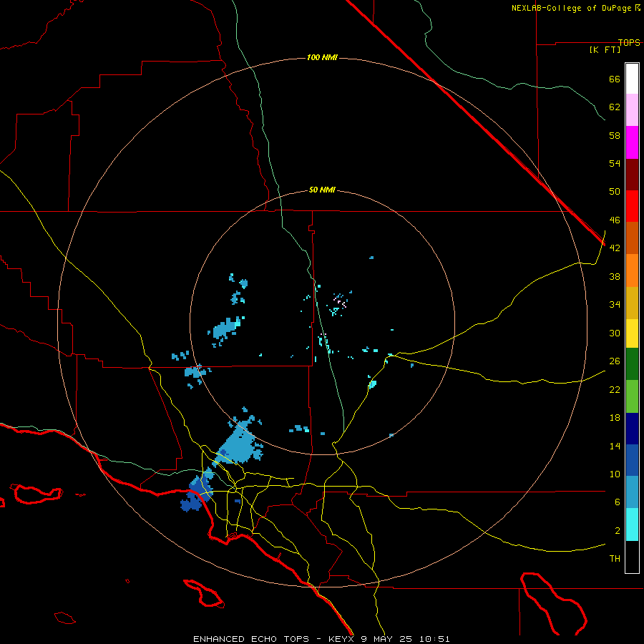644x644 pixels.
Task: Click the 2 value on the scale
Action: click(618, 531)
